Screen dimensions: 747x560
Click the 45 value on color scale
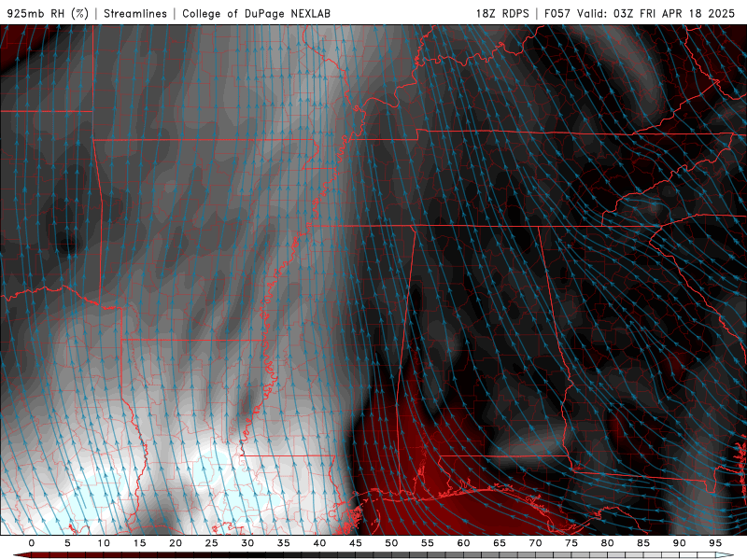(356, 543)
